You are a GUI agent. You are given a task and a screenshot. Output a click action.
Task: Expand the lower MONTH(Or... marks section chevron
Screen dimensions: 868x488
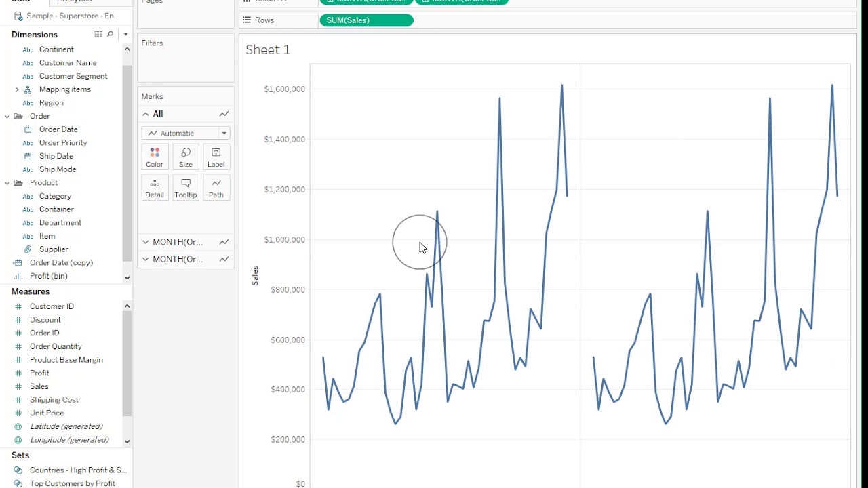145,259
